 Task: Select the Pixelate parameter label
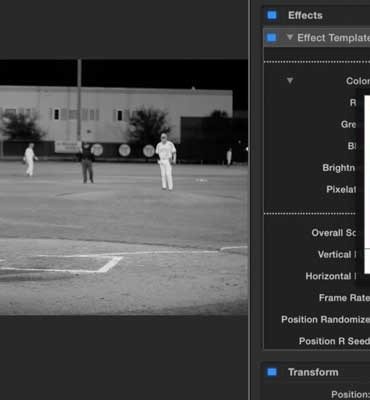(x=341, y=189)
